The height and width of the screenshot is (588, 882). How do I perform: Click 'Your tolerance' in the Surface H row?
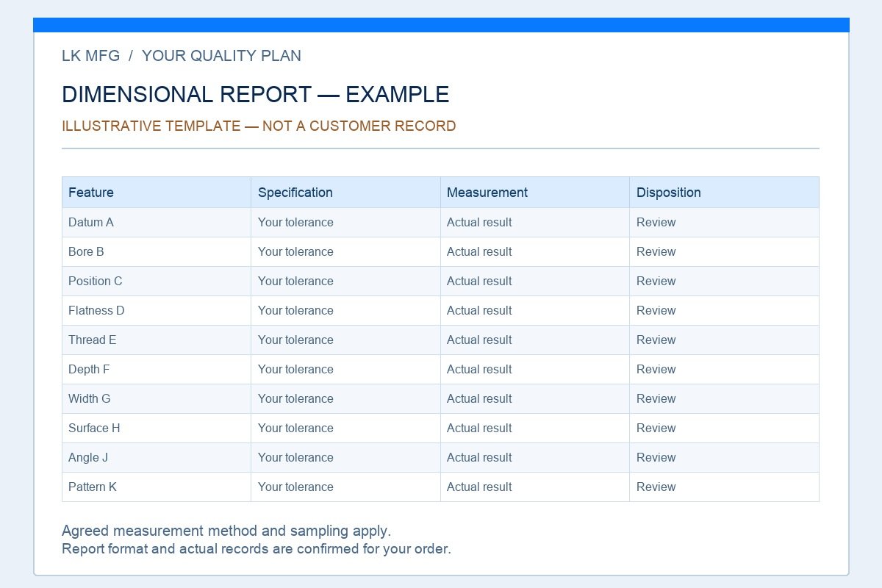295,428
